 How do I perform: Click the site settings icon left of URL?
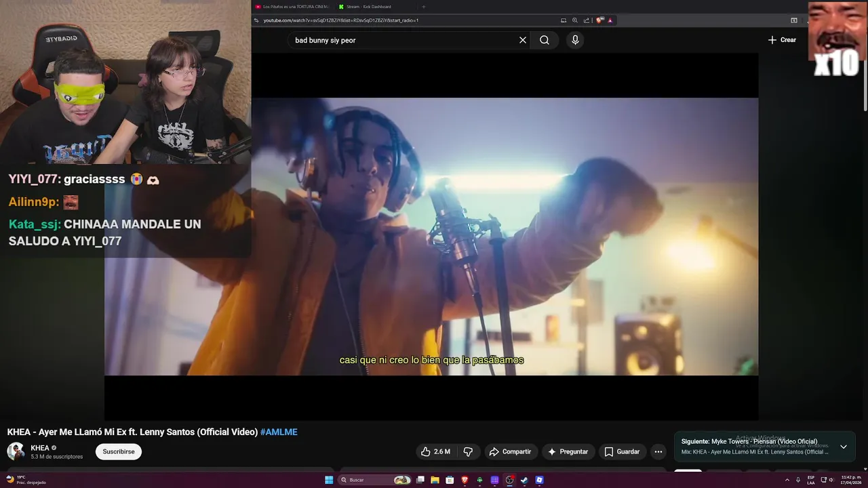tap(258, 20)
